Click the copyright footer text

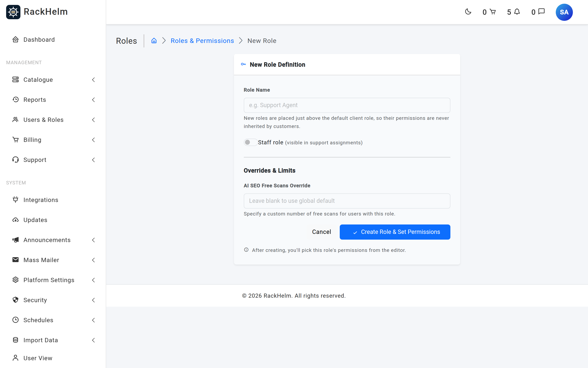[x=294, y=295]
